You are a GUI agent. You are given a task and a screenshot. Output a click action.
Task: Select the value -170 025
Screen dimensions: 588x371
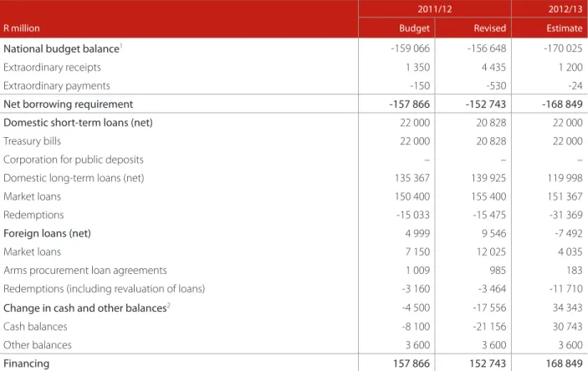[563, 48]
